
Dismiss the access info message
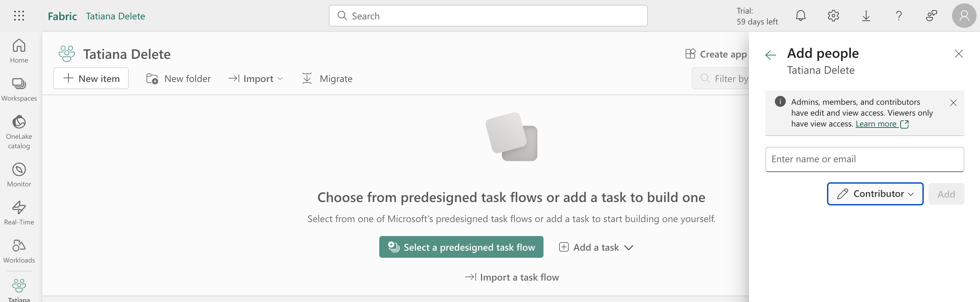(x=953, y=103)
